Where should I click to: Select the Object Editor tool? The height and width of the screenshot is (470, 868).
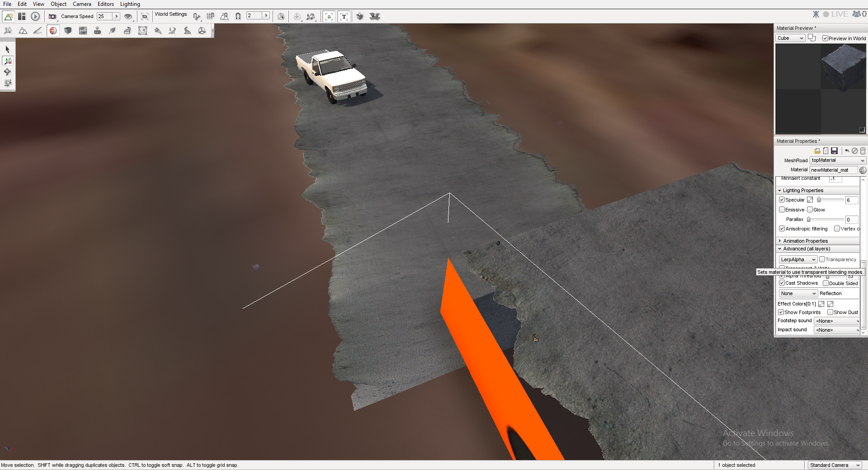coord(8,31)
